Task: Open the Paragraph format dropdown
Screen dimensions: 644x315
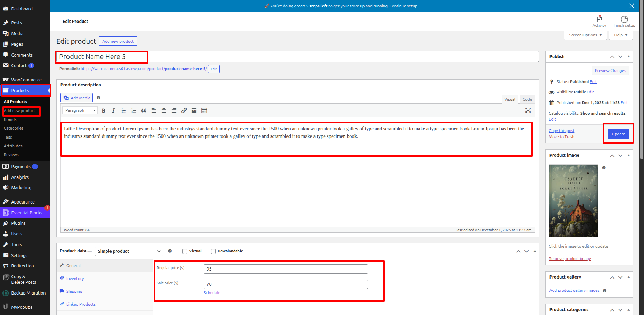Action: pyautogui.click(x=80, y=110)
